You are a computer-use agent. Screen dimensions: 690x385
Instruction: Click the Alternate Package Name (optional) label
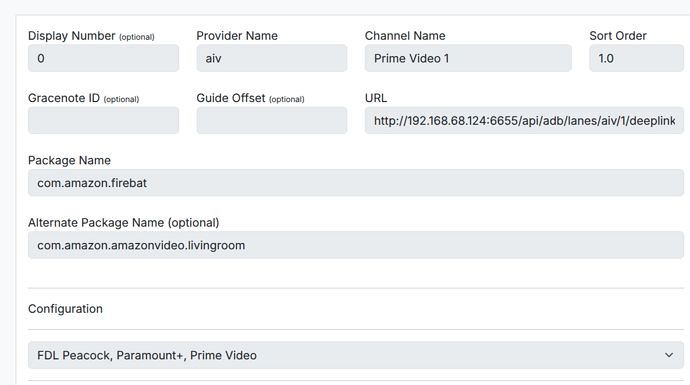123,223
